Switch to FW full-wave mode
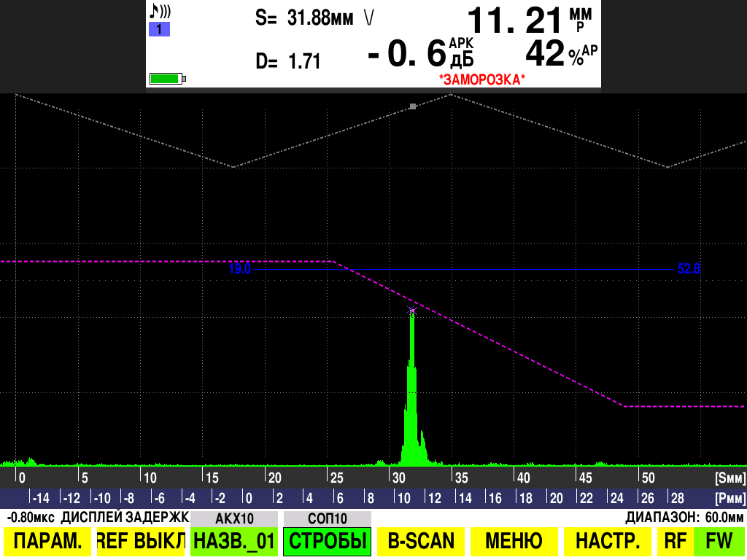This screenshot has height=560, width=747. pos(719,541)
